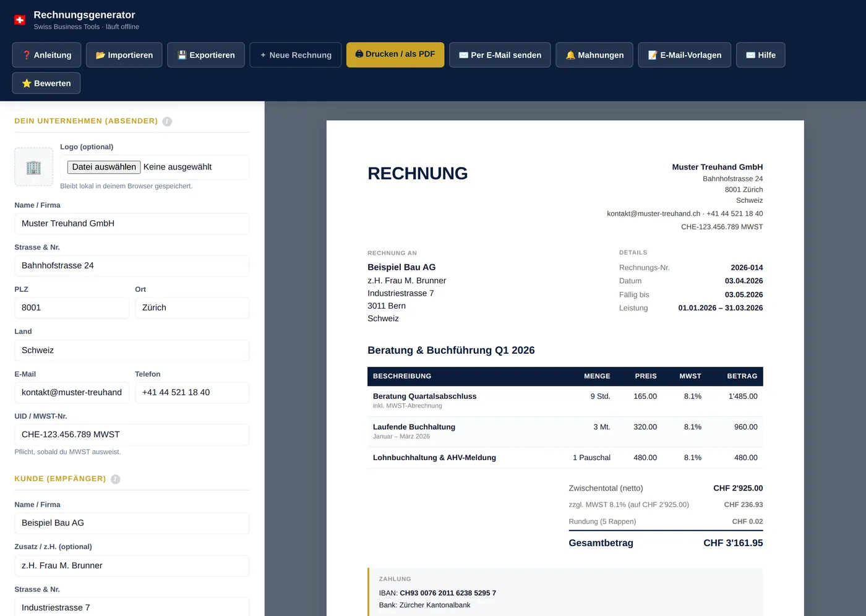Click sender Land field showing Schweiz
This screenshot has height=616, width=866.
coord(132,351)
